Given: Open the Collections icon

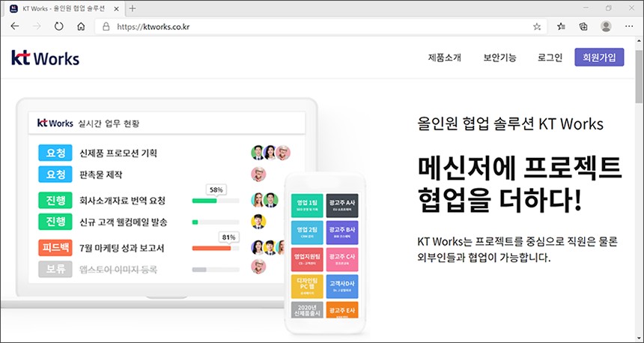Looking at the screenshot, I should click(x=583, y=26).
